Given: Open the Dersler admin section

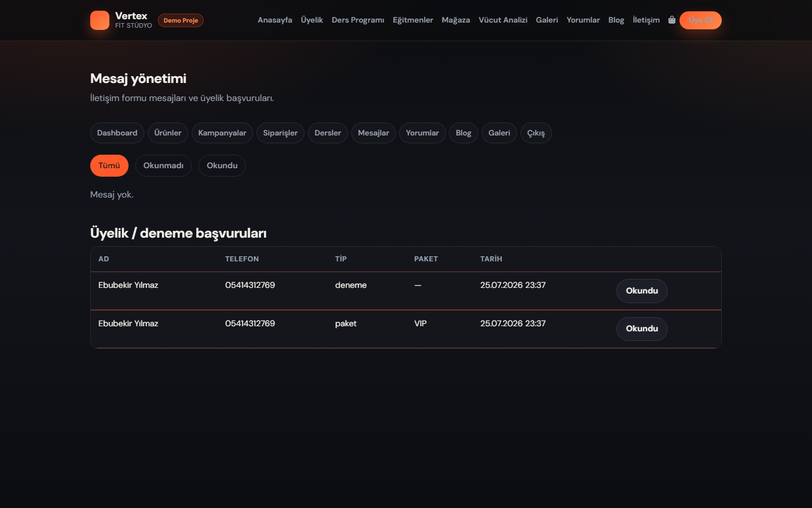Looking at the screenshot, I should click(328, 133).
